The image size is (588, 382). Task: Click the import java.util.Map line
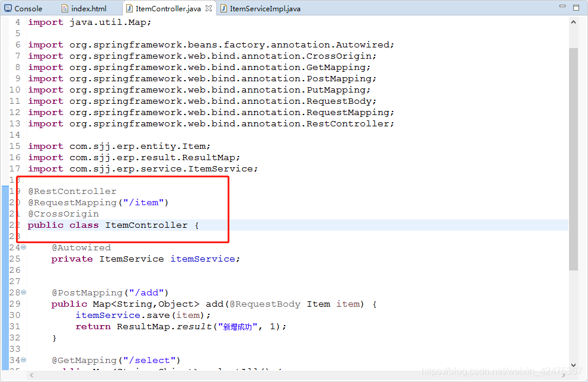pyautogui.click(x=90, y=22)
